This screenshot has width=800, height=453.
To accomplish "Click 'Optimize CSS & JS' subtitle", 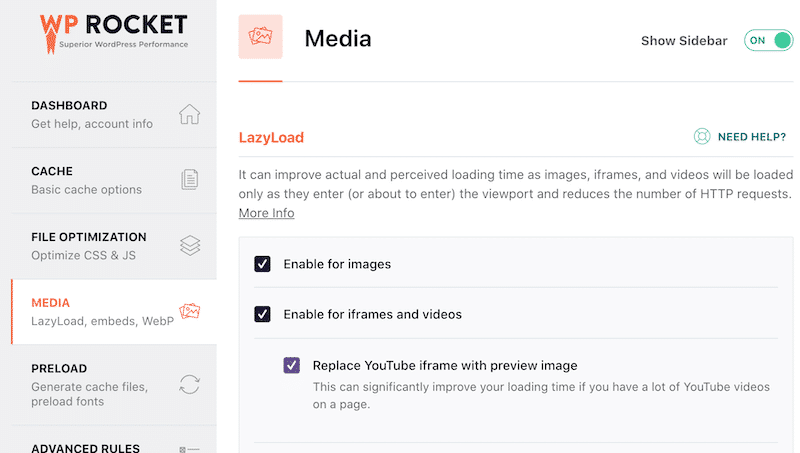I will pyautogui.click(x=83, y=255).
